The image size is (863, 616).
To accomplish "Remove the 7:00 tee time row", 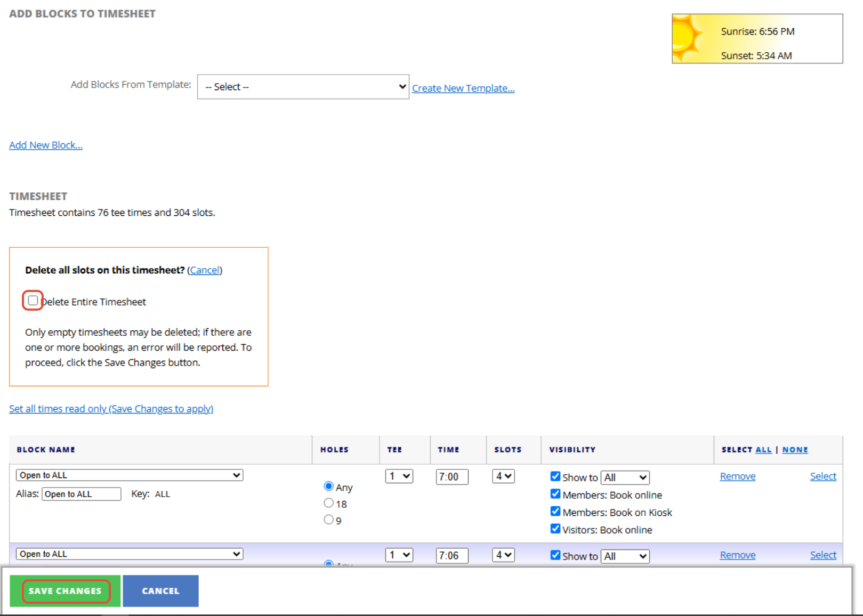I will point(737,476).
